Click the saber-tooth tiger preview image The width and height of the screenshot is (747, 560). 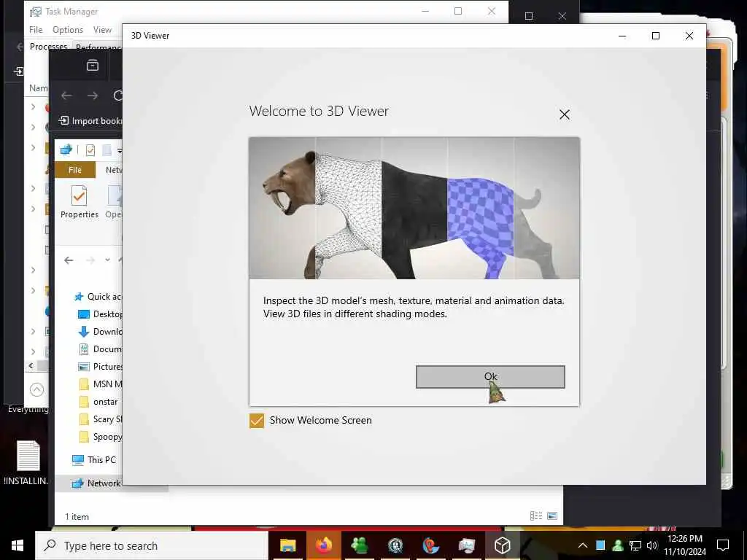pyautogui.click(x=414, y=208)
